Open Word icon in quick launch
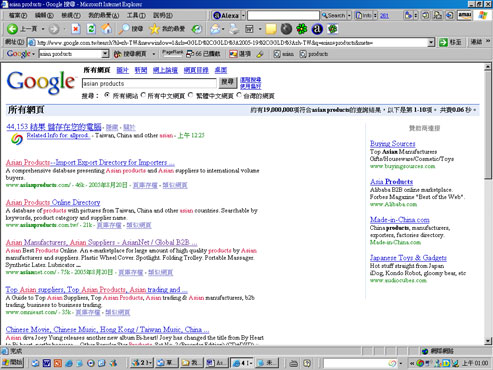 pos(47,363)
